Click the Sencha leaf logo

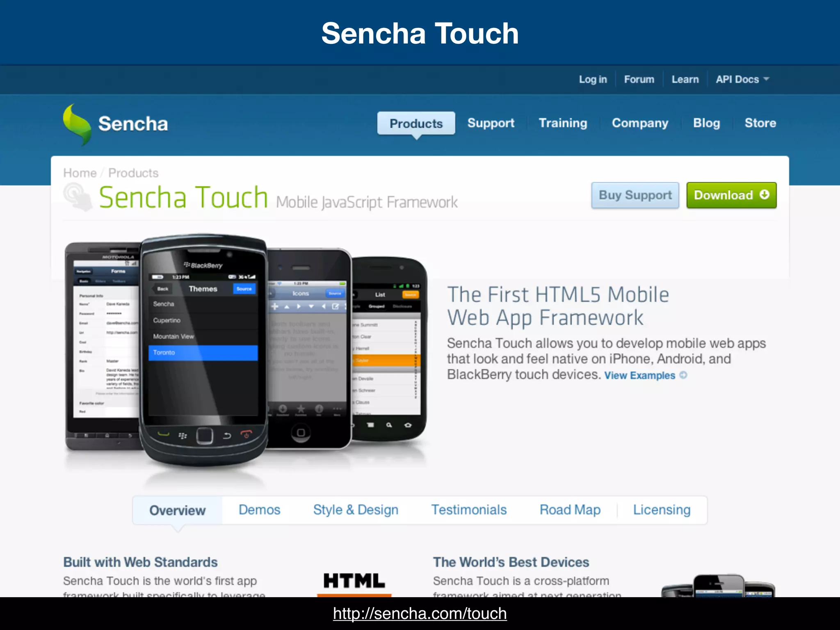pyautogui.click(x=77, y=125)
